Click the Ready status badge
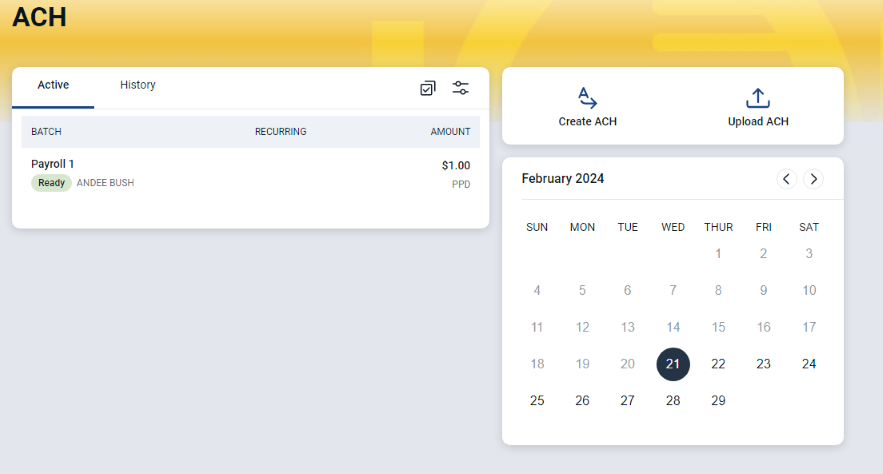 pos(51,183)
